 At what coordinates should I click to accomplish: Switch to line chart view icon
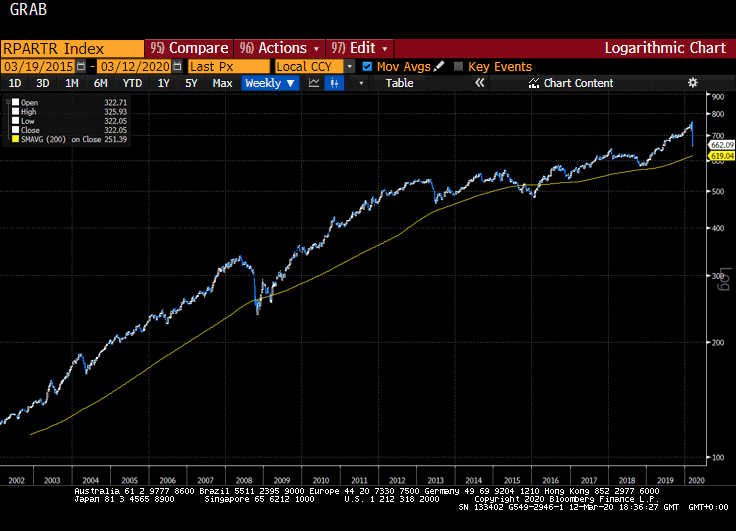point(314,83)
